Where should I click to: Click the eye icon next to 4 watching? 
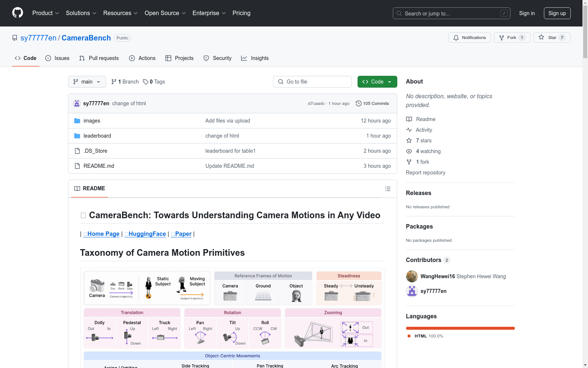409,151
